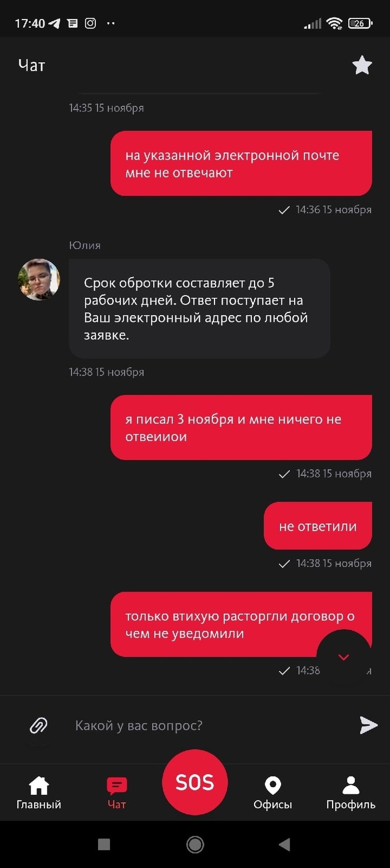Image resolution: width=390 pixels, height=868 pixels.
Task: Tap the Android home circle button
Action: (x=195, y=845)
